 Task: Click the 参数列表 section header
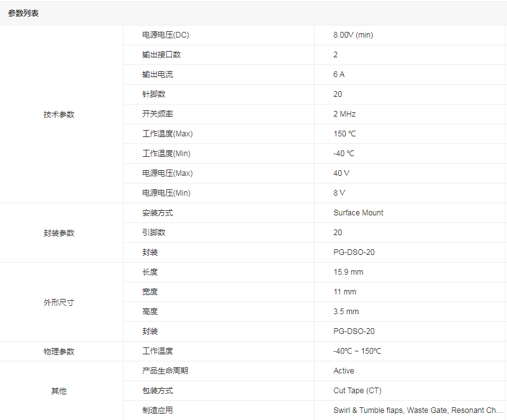(24, 13)
